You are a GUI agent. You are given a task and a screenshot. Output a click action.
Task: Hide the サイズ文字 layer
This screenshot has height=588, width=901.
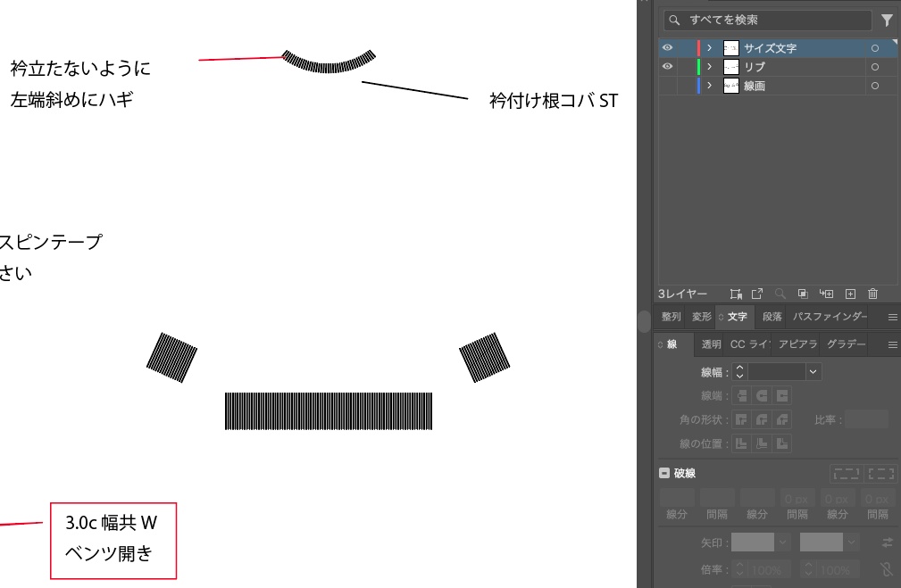(x=666, y=48)
